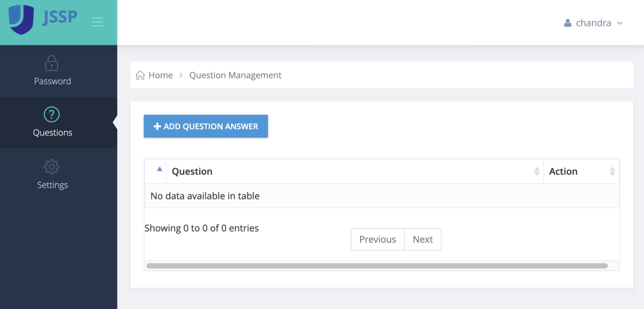Toggle sort on the first index column
644x309 pixels.
[159, 169]
